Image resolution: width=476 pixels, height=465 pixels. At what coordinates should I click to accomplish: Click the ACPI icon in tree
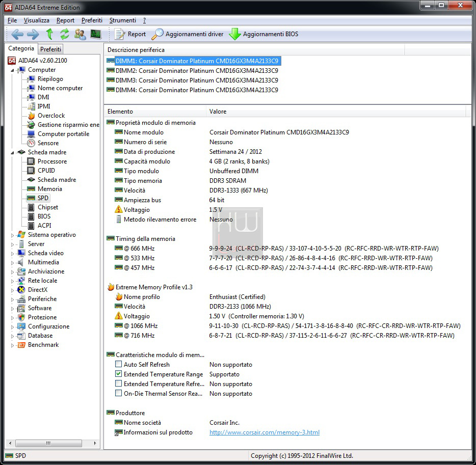(31, 226)
